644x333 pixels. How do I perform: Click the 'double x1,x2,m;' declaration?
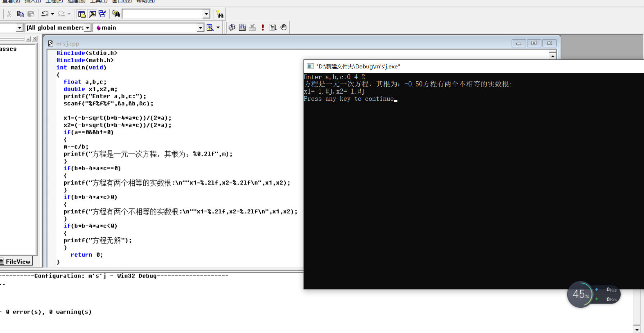tap(90, 89)
